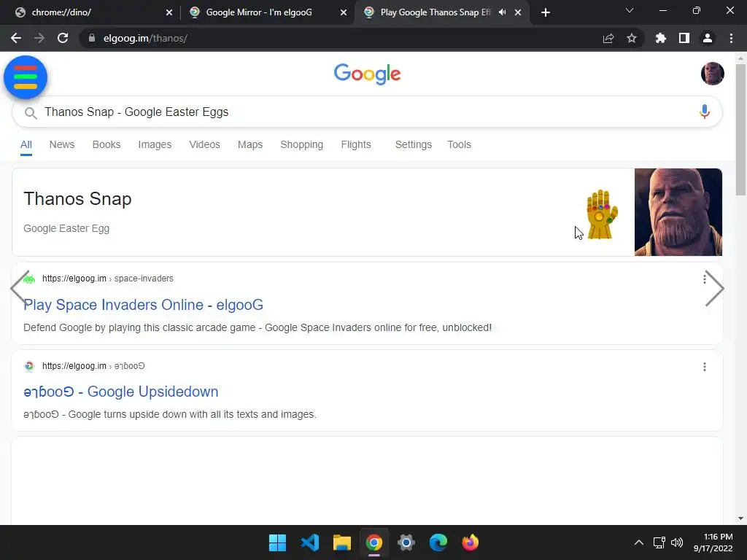Share this page icon
Image resolution: width=747 pixels, height=560 pixels.
(x=608, y=38)
